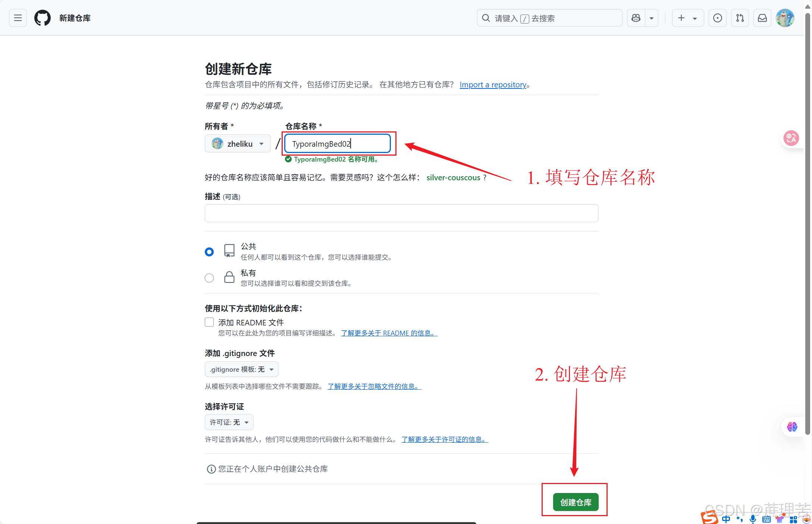Viewport: 812px width, 524px height.
Task: Open the user avatar menu
Action: click(x=785, y=18)
